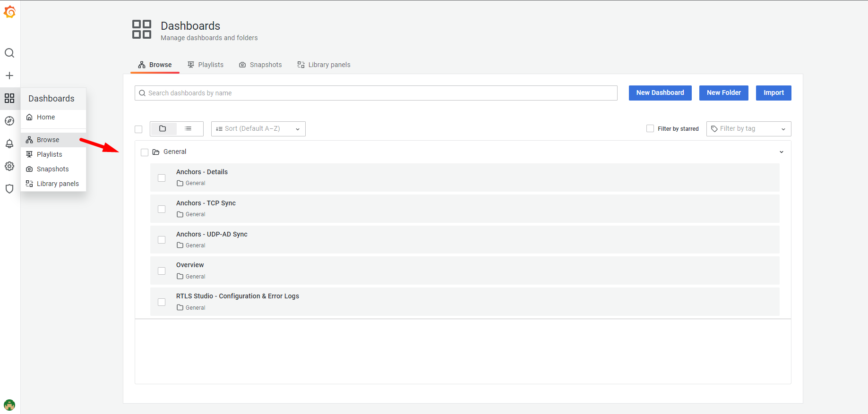Open the Sort (Default A–Z) dropdown
This screenshot has width=868, height=414.
click(x=258, y=129)
